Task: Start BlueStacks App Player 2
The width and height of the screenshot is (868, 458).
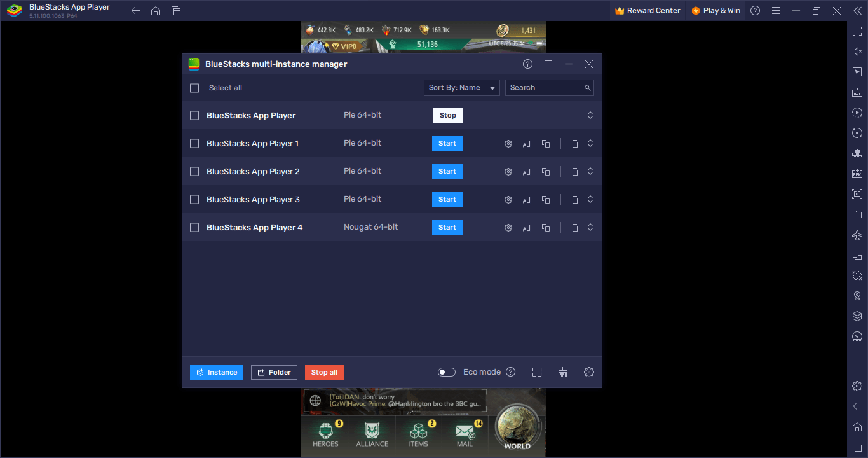Action: click(x=447, y=172)
